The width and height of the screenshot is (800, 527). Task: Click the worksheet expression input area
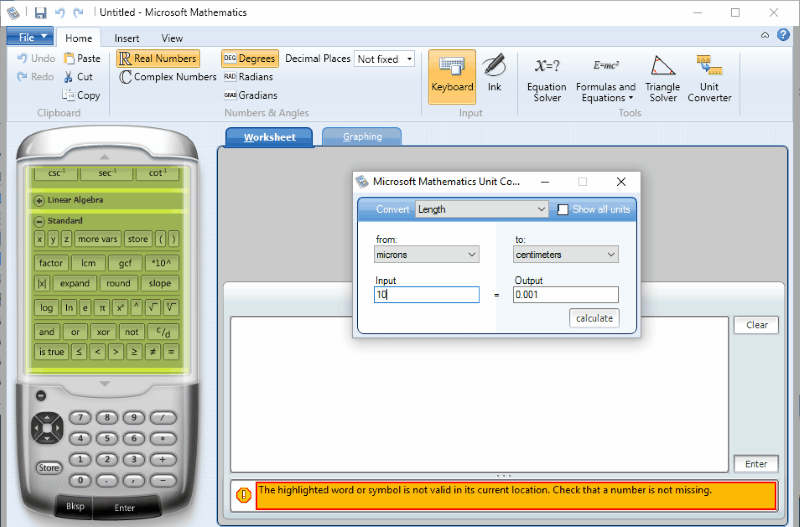pos(479,394)
